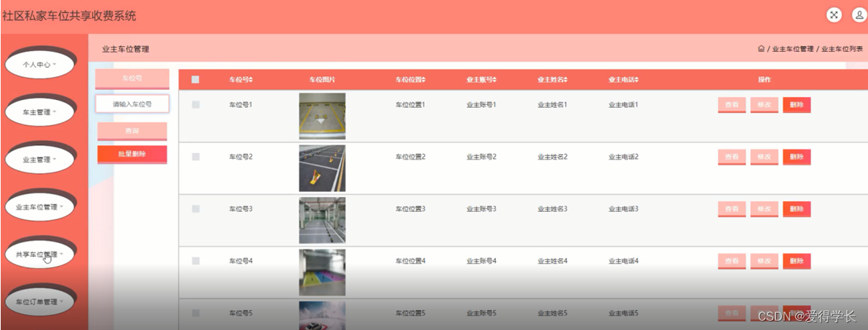Sort by 业主姓名 column arrow
868x330 pixels.
pyautogui.click(x=565, y=80)
